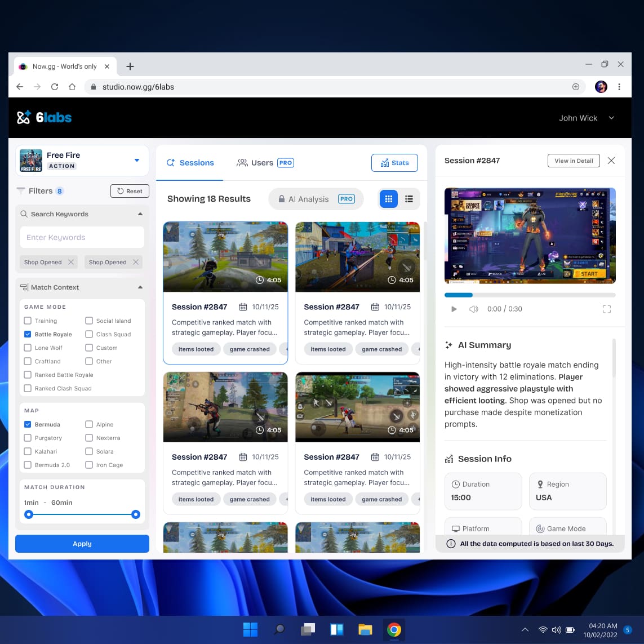Apply the selected filters
The image size is (644, 644).
[82, 543]
